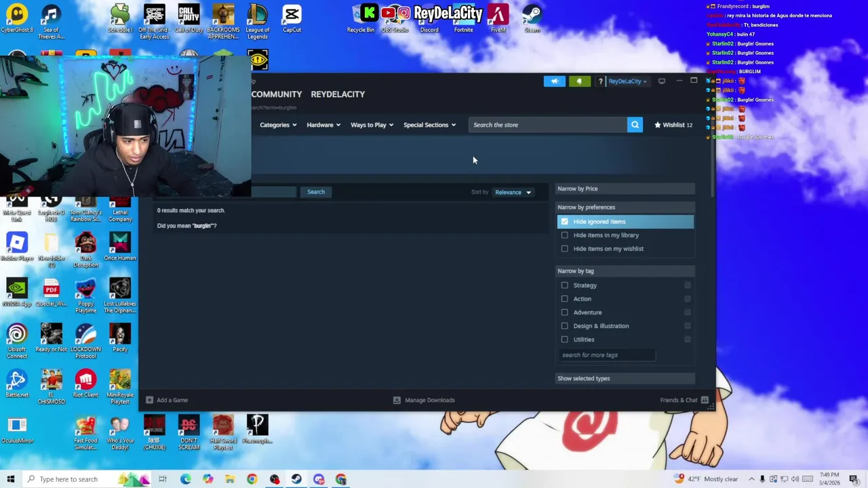Expand Narrow by Price section

(625, 188)
